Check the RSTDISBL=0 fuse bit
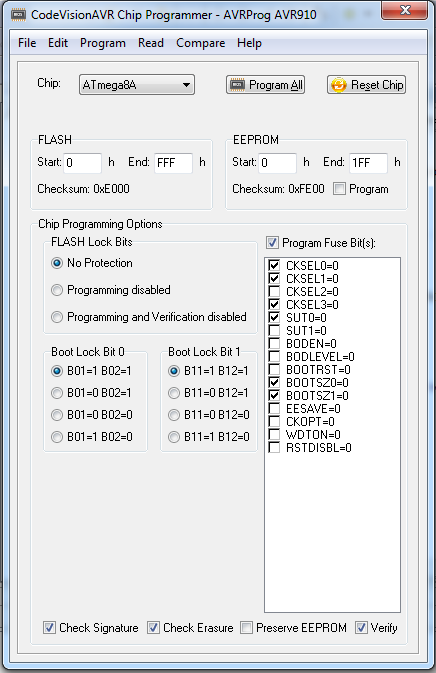436x673 pixels. [x=274, y=447]
